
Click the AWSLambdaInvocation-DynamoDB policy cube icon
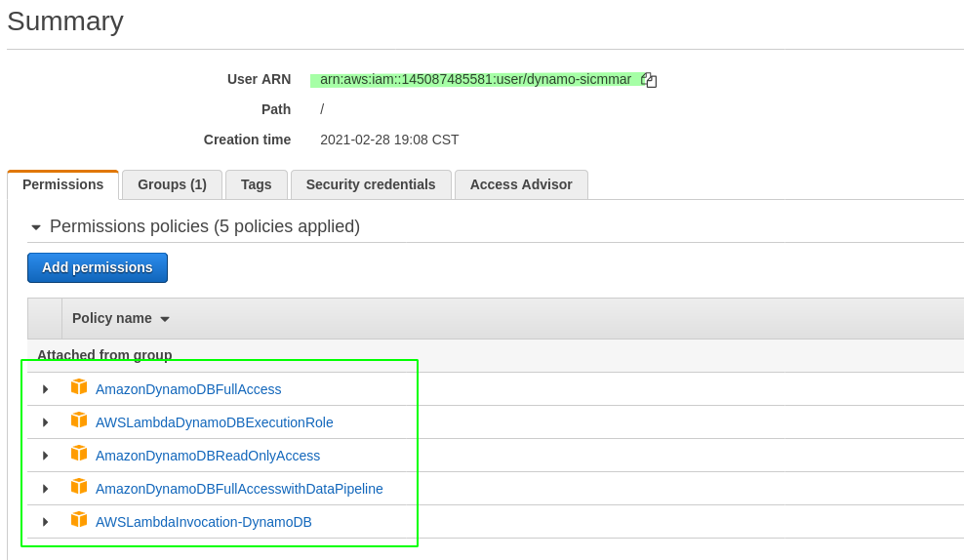(x=79, y=519)
